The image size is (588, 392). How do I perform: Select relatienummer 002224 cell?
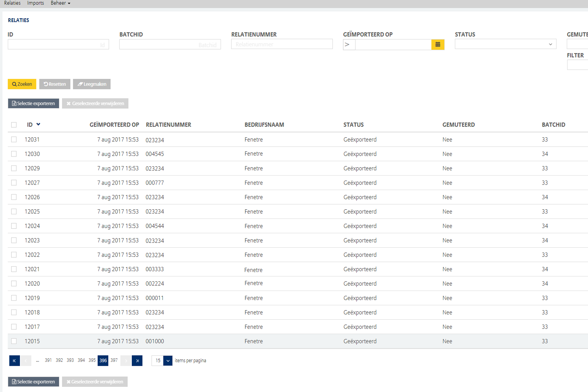click(x=155, y=284)
